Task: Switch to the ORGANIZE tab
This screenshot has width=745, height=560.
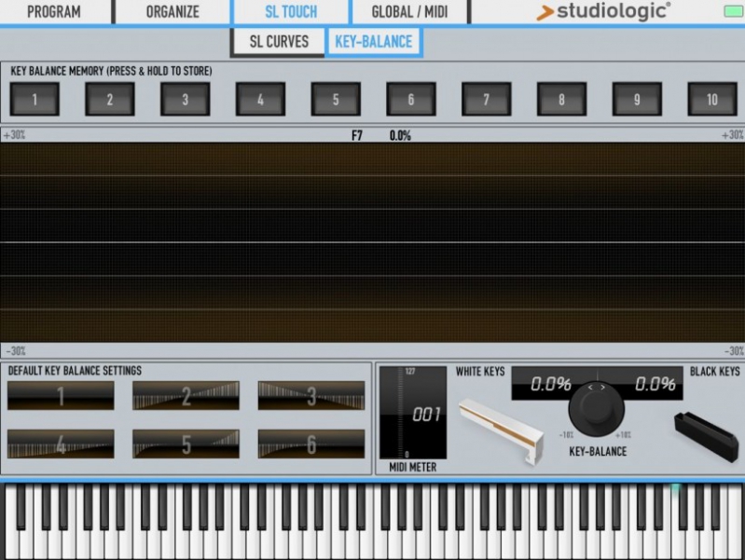Action: click(x=172, y=11)
